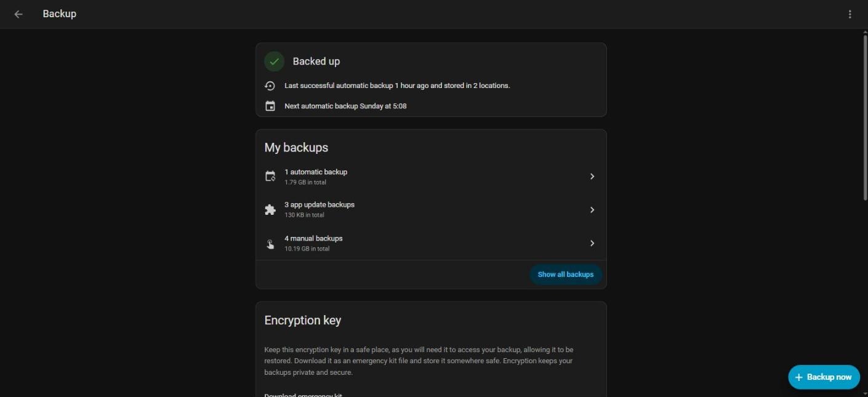Click the next backup calendar icon
The image size is (868, 397).
270,106
